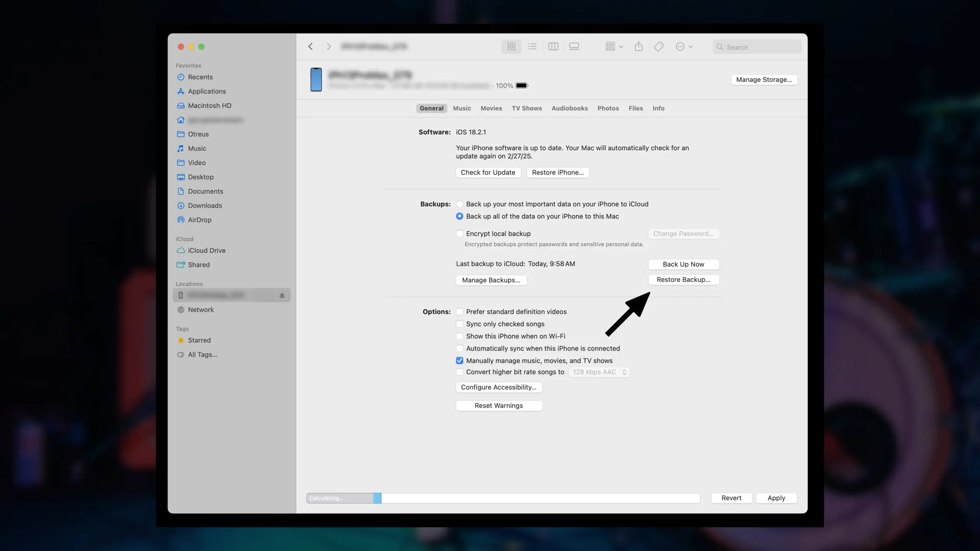Click the Edit Tags icon
The height and width of the screenshot is (551, 980).
658,47
